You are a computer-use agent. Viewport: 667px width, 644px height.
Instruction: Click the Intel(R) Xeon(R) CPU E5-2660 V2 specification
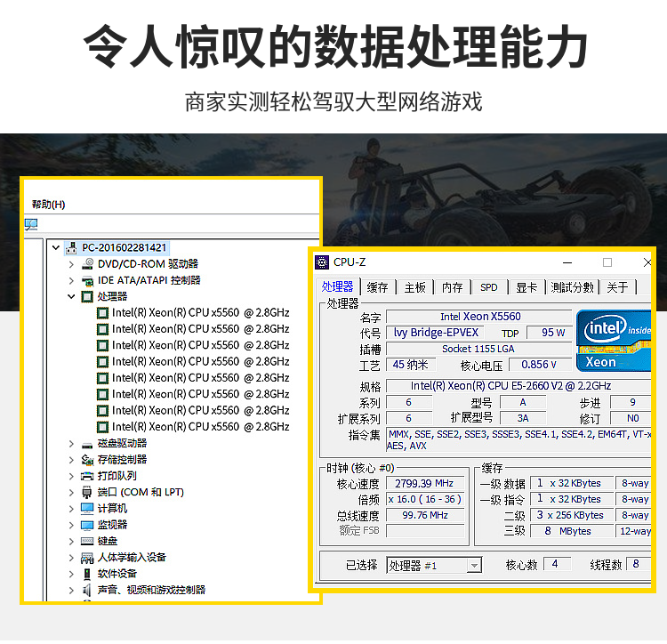point(518,386)
